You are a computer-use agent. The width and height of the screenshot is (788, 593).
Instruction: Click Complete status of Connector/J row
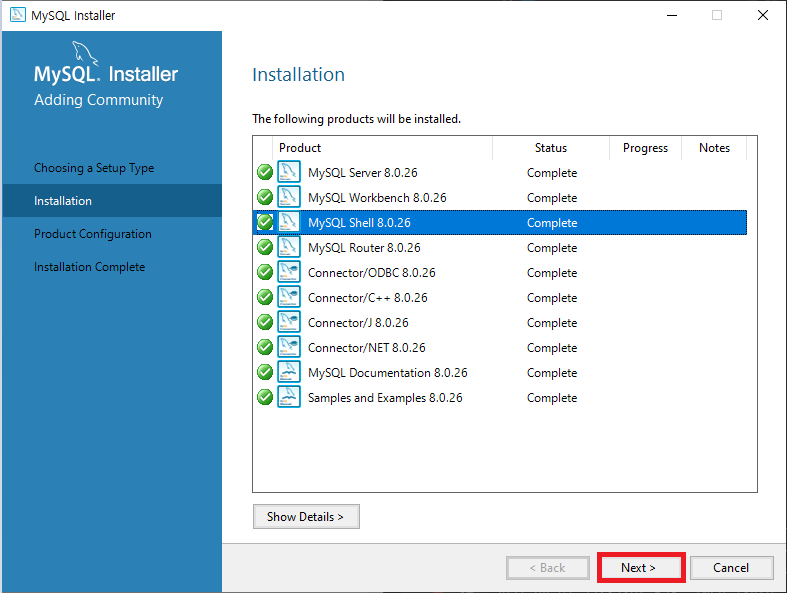click(x=552, y=323)
